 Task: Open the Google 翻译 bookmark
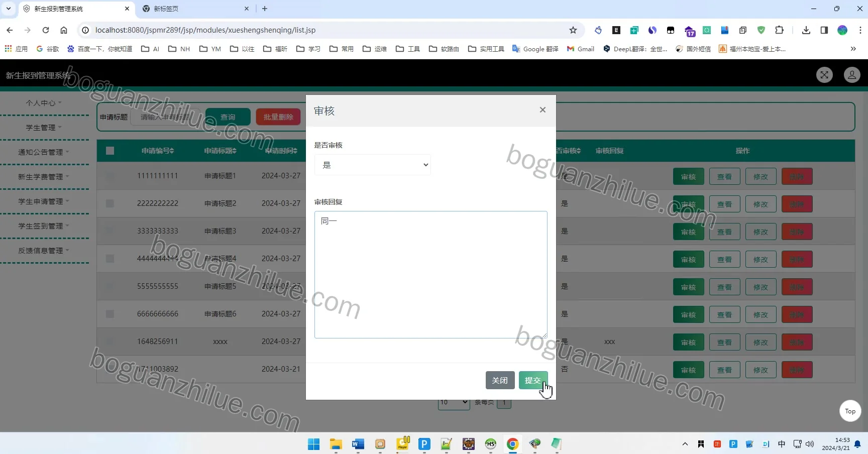click(x=535, y=49)
